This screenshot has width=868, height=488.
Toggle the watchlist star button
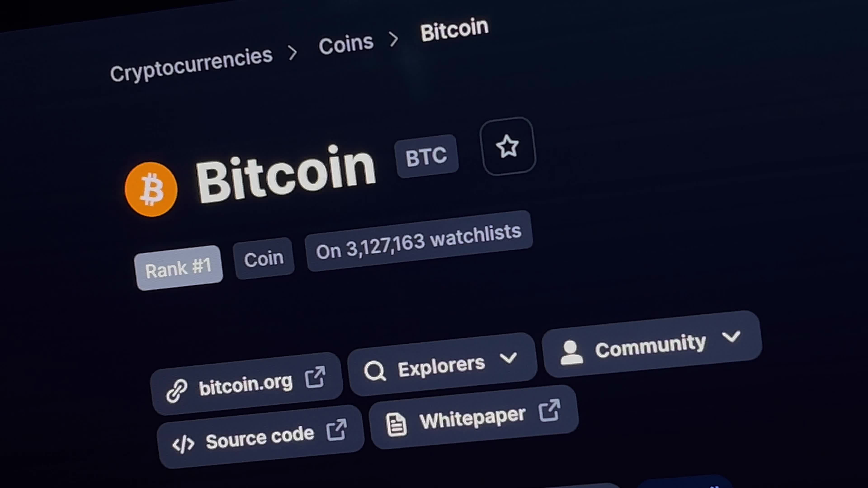[x=508, y=146]
